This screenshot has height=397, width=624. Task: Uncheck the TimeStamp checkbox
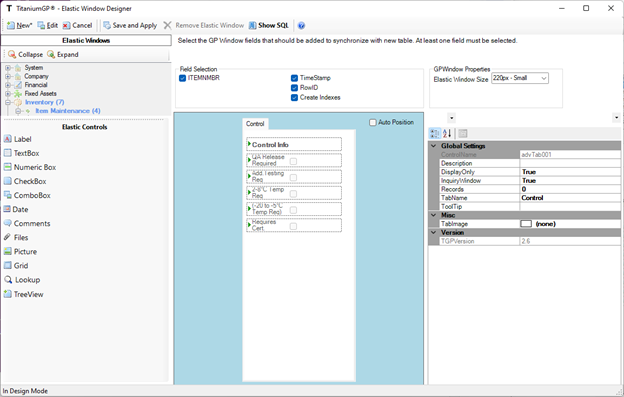point(294,78)
